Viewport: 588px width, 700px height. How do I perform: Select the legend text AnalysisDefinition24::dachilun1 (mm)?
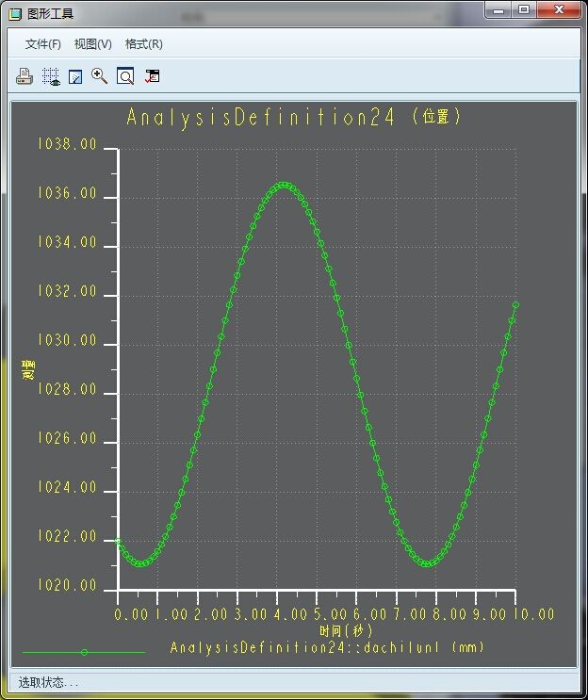[327, 647]
